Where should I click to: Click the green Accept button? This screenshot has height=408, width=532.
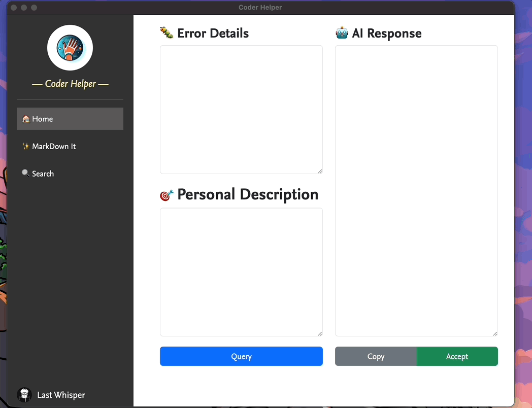457,356
